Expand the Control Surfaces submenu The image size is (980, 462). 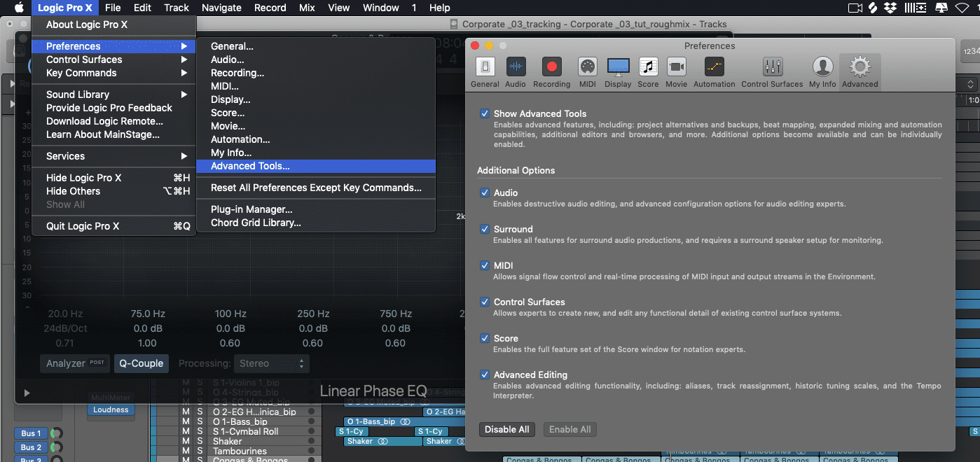click(x=114, y=59)
